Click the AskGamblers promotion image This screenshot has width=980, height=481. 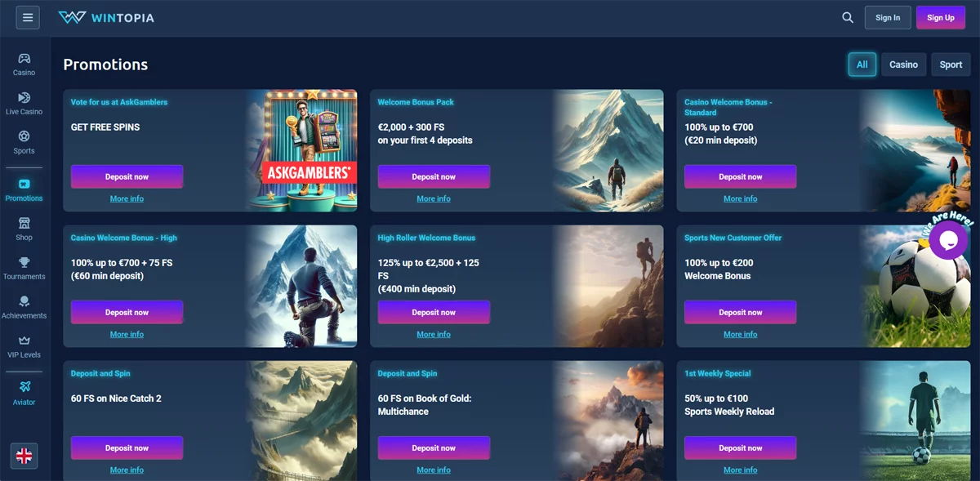(301, 150)
